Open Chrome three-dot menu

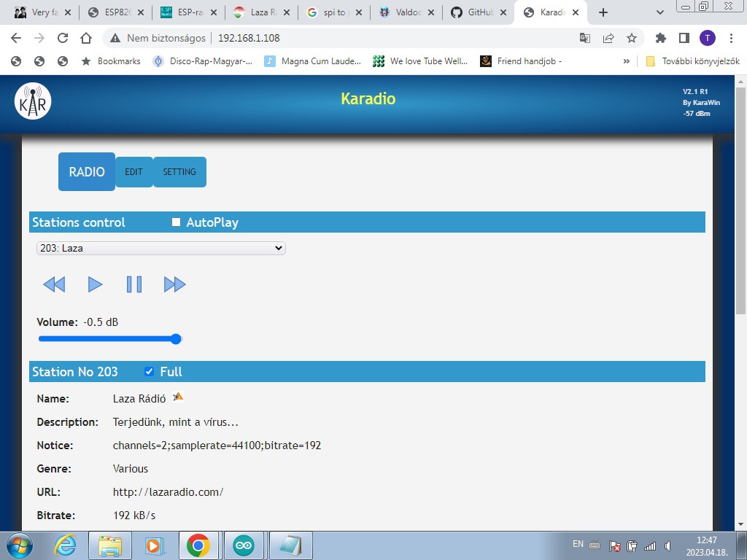[x=731, y=38]
